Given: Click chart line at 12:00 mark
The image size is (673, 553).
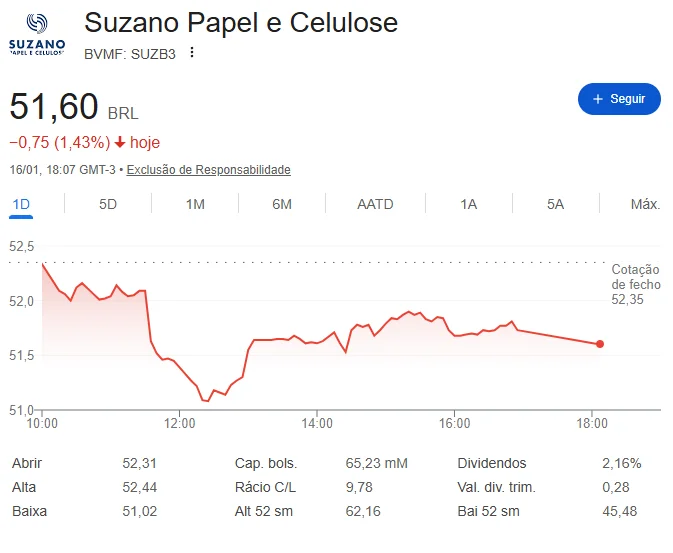Looking at the screenshot, I should pos(179,370).
